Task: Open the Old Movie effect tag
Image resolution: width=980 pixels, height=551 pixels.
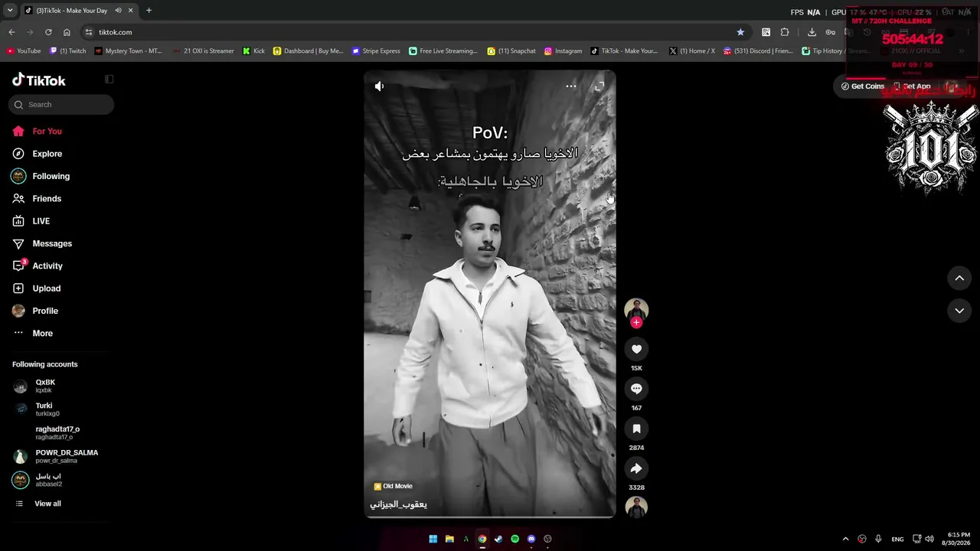Action: [393, 486]
